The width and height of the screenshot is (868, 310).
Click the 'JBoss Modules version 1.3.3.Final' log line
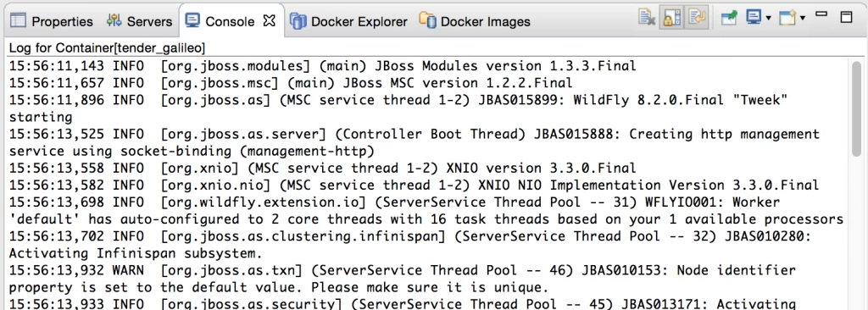(x=323, y=66)
